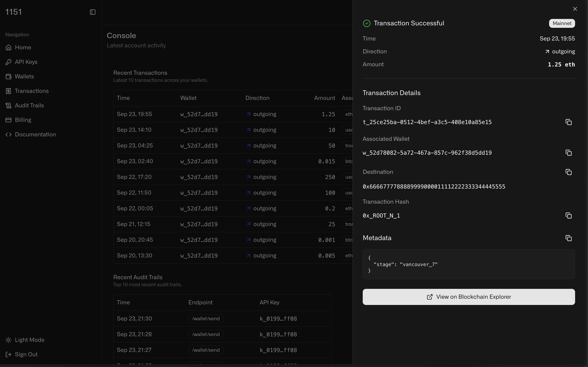588x367 pixels.
Task: Click the Wallets wallet icon
Action: pyautogui.click(x=8, y=77)
